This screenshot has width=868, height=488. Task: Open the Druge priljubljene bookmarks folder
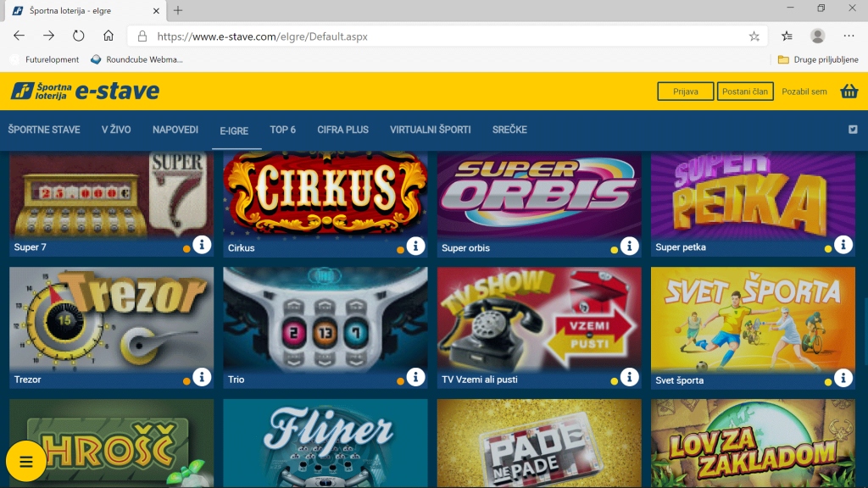818,60
